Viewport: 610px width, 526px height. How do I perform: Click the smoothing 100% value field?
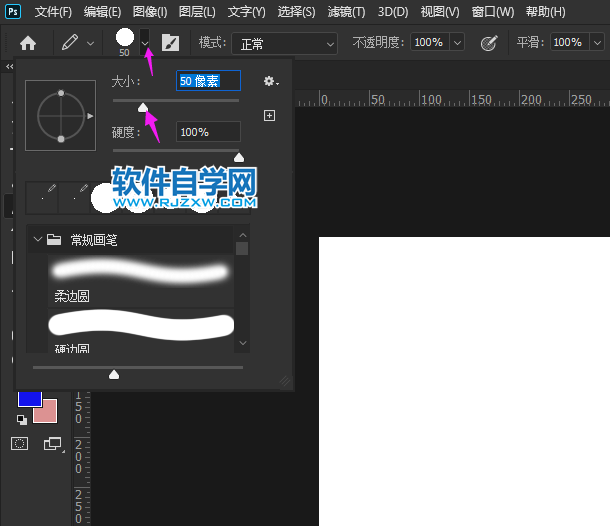[x=570, y=42]
